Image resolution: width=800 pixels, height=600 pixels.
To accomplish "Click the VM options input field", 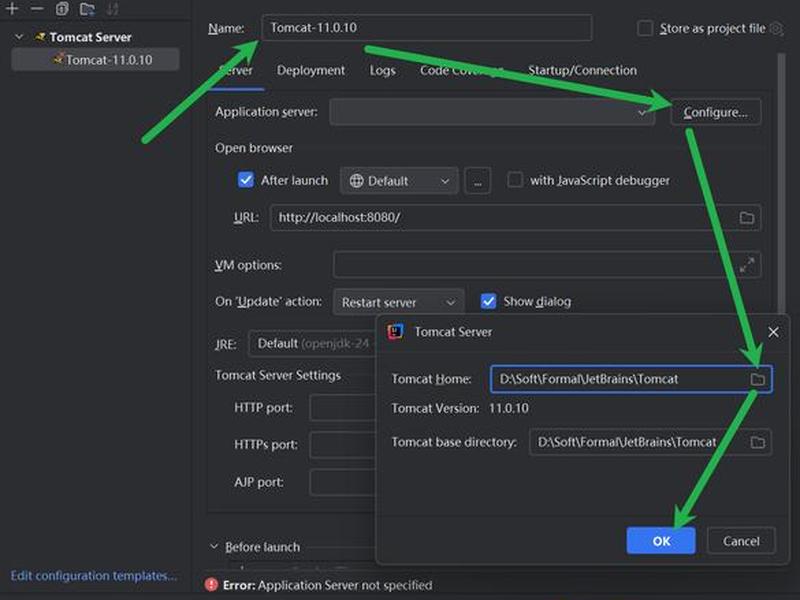I will [547, 265].
